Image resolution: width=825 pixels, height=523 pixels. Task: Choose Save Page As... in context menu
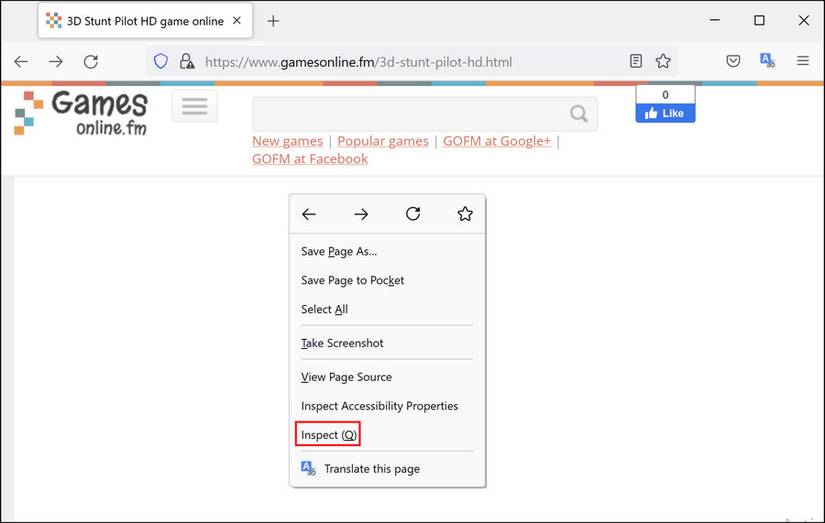(x=387, y=252)
